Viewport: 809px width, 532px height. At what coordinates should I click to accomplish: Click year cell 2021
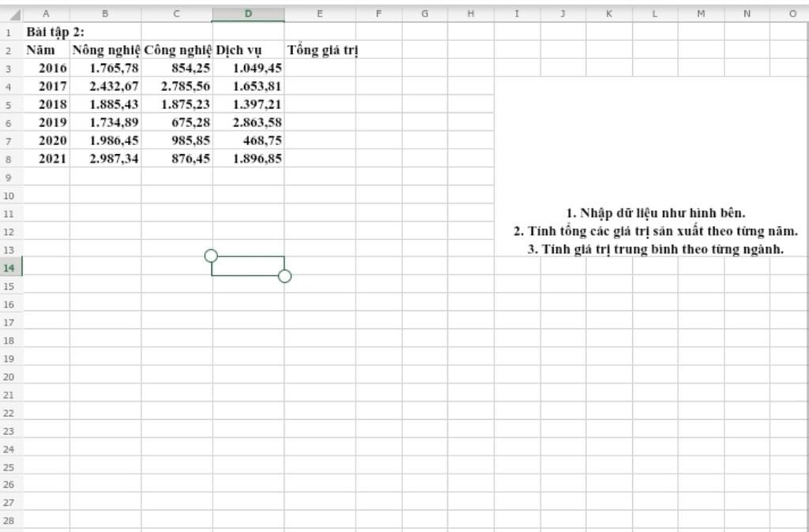[x=47, y=159]
